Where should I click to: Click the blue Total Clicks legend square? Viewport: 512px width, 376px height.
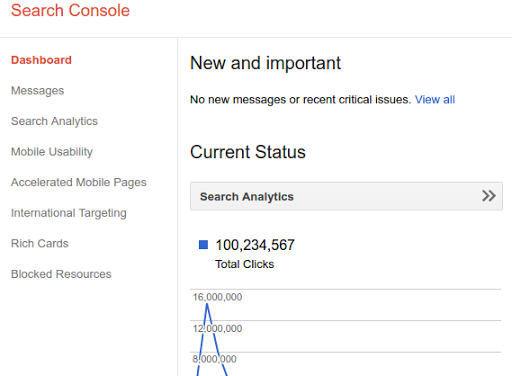[x=203, y=245]
